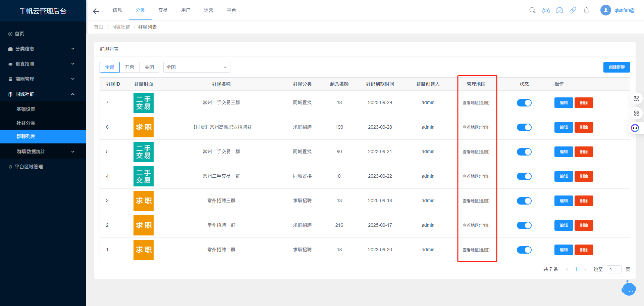The height and width of the screenshot is (306, 644).
Task: Disable status toggle for 常州二手交易三群
Action: pyautogui.click(x=524, y=103)
